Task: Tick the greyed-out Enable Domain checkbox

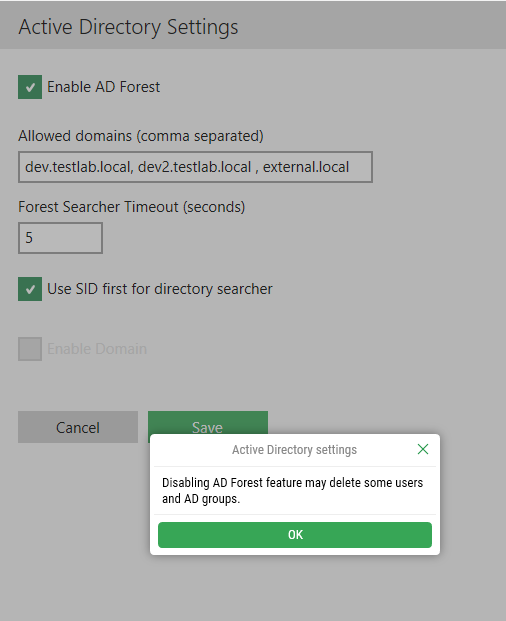Action: click(30, 349)
